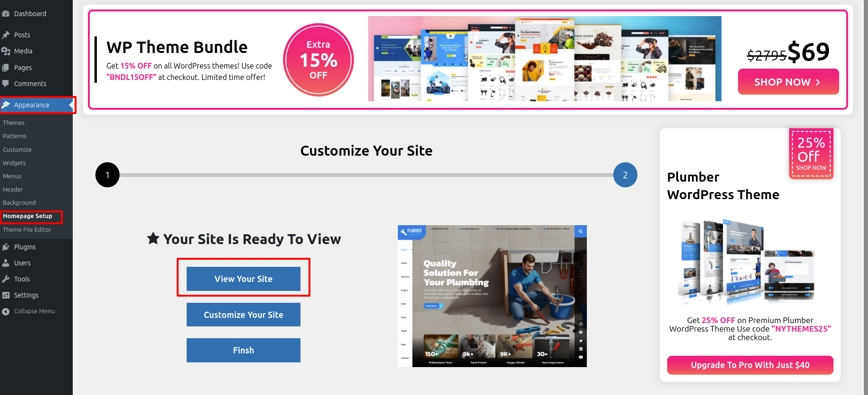Click the View Your Site button
This screenshot has width=868, height=395.
click(x=243, y=279)
